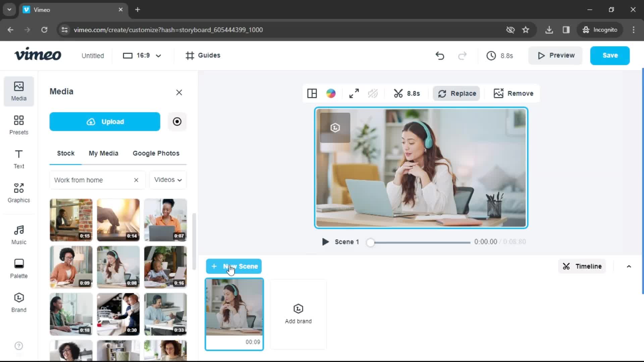The height and width of the screenshot is (362, 644).
Task: Select stock video with 0:09 duration
Action: pyautogui.click(x=71, y=267)
